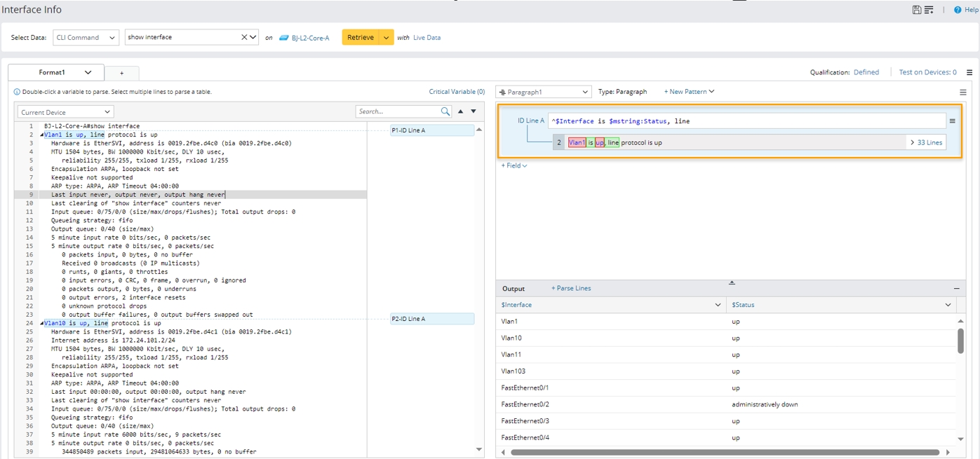Clear the show interface command field
Image resolution: width=980 pixels, height=459 pixels.
(244, 37)
